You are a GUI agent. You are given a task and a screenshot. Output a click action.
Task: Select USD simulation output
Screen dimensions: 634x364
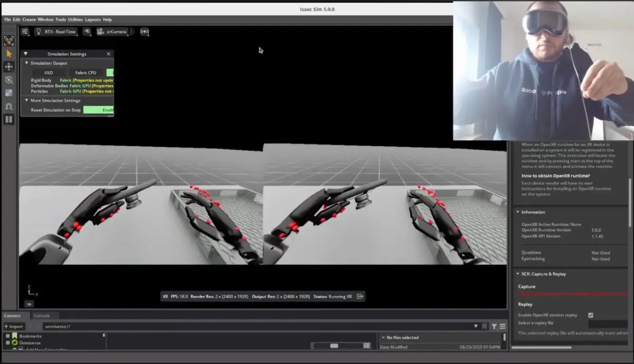pos(48,72)
